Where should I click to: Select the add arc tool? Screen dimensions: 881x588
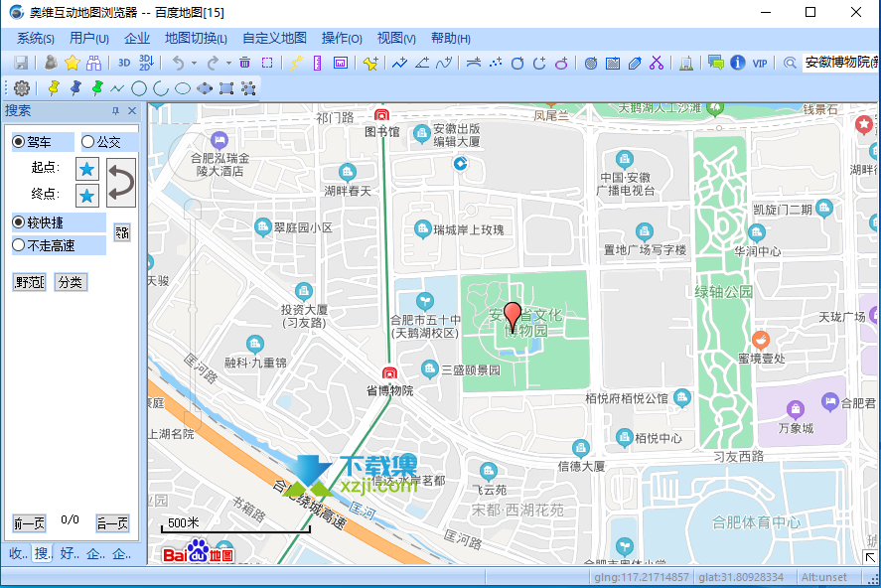click(539, 63)
